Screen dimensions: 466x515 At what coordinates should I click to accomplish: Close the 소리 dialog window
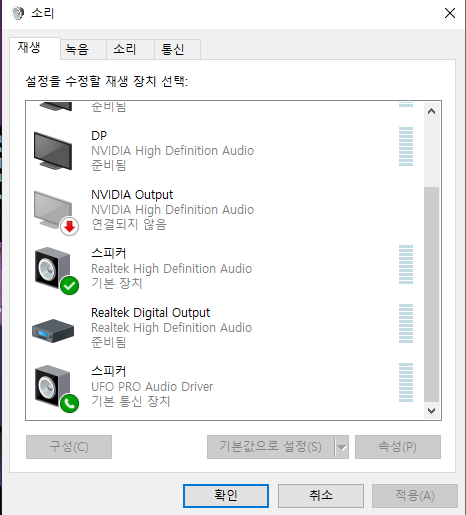tap(450, 13)
